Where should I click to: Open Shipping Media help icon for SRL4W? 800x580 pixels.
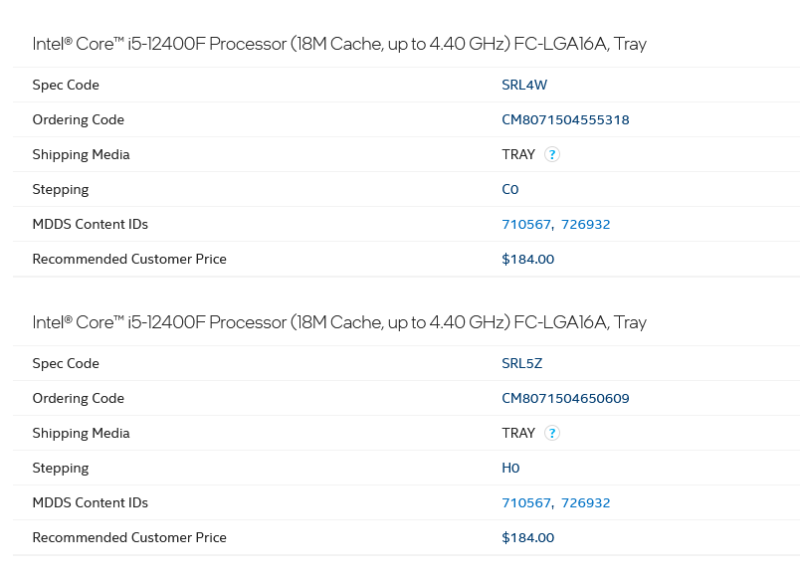pyautogui.click(x=552, y=154)
